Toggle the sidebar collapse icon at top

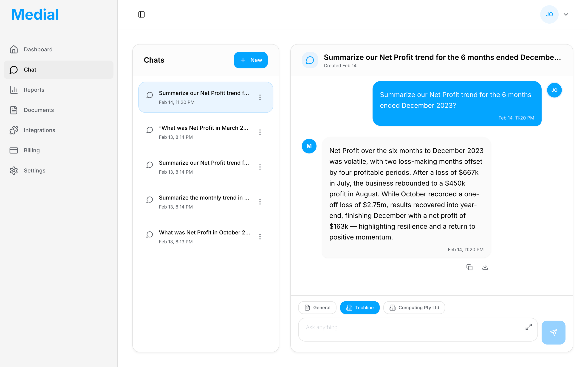141,14
